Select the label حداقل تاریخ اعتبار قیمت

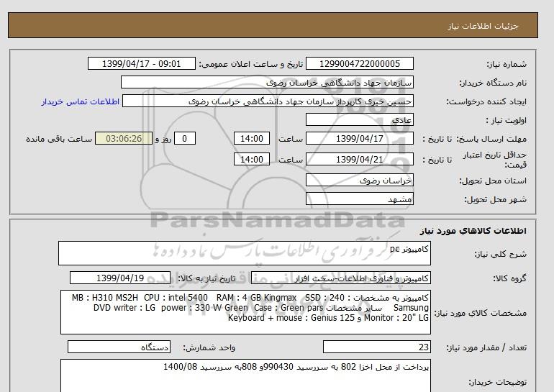495,160
